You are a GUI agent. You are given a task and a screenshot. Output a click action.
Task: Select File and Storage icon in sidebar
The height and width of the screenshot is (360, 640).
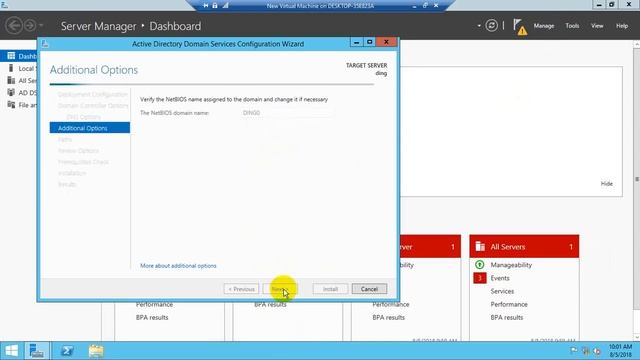[x=11, y=105]
